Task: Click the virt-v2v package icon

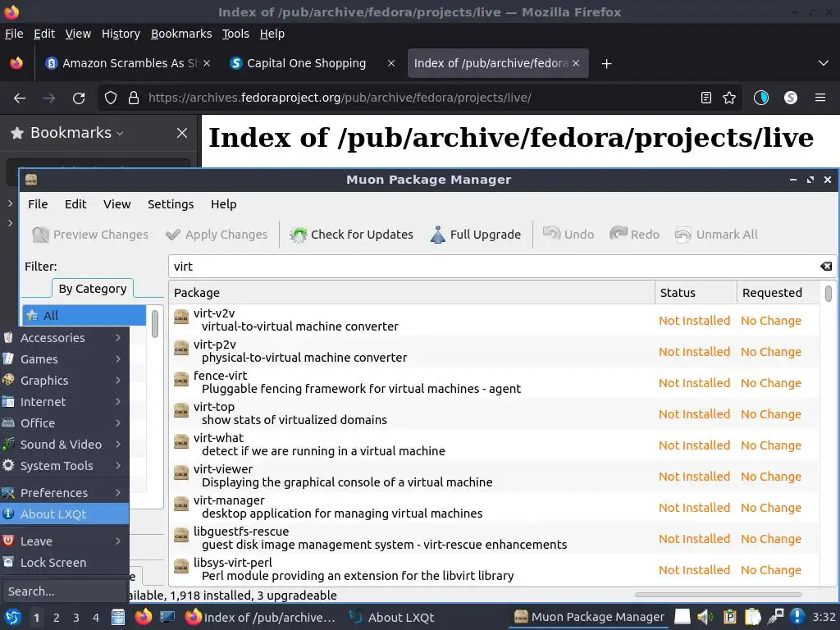Action: pos(181,317)
